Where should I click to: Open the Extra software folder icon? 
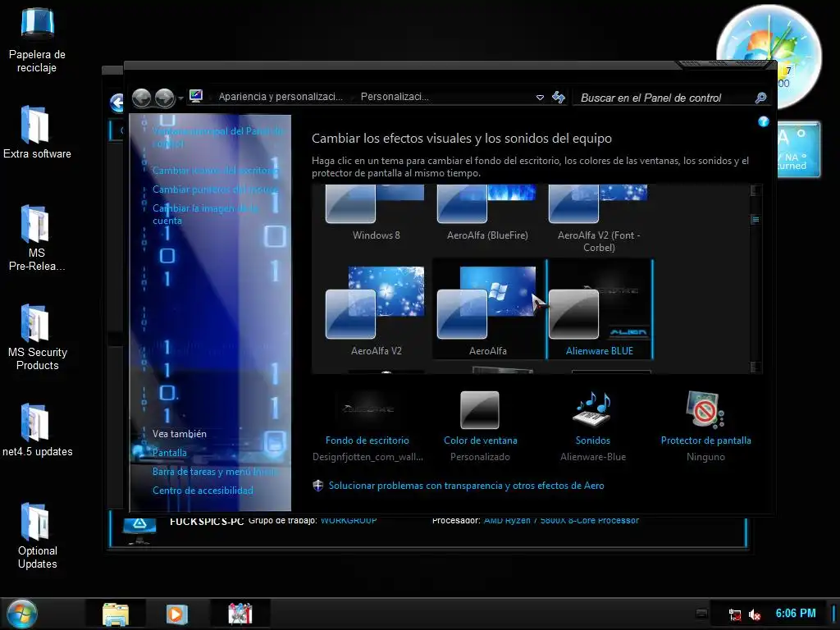[x=37, y=132]
